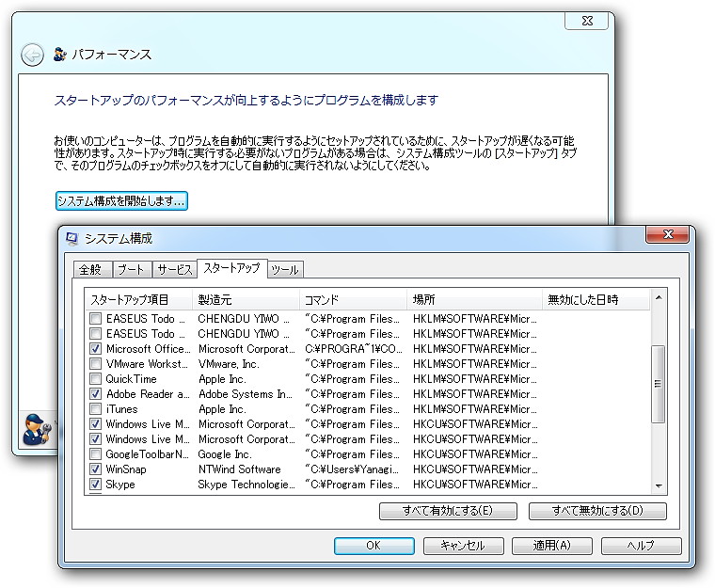Enable GoogleToolbarNotifier startup checkbox

(x=95, y=453)
